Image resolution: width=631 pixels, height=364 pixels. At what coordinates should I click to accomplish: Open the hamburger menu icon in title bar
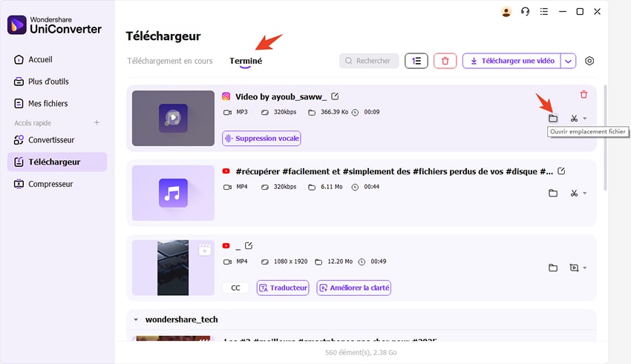543,12
